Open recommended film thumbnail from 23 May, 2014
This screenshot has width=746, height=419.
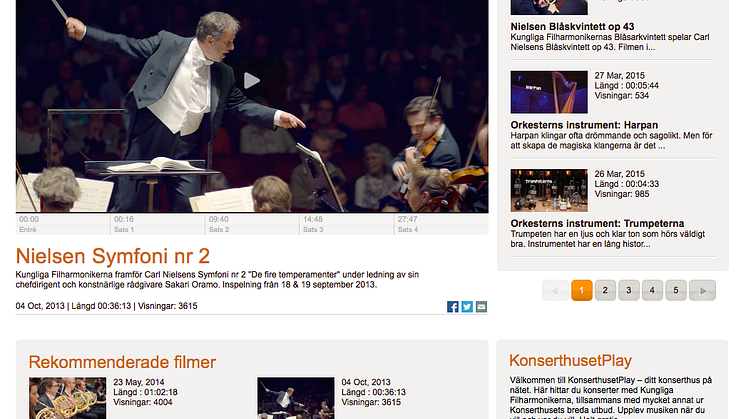[x=68, y=398]
